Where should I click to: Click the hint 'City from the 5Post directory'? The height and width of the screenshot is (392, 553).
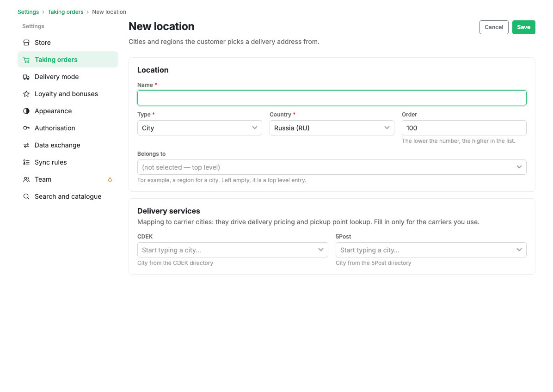374,263
